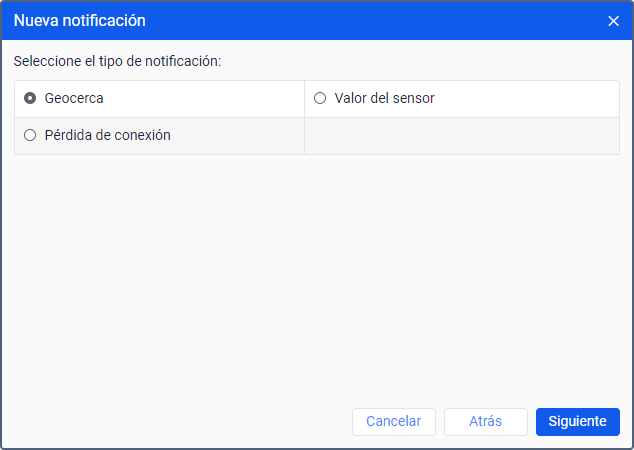Viewport: 634px width, 450px height.
Task: Click the empty area right of the heading text
Action: point(420,62)
